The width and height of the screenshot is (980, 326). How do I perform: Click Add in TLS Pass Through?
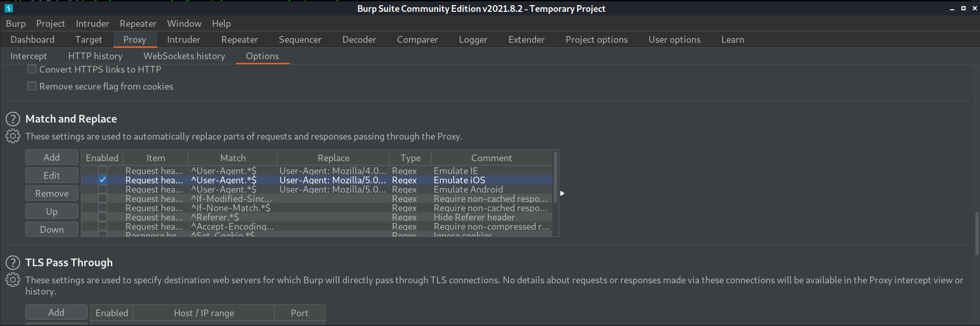(56, 312)
